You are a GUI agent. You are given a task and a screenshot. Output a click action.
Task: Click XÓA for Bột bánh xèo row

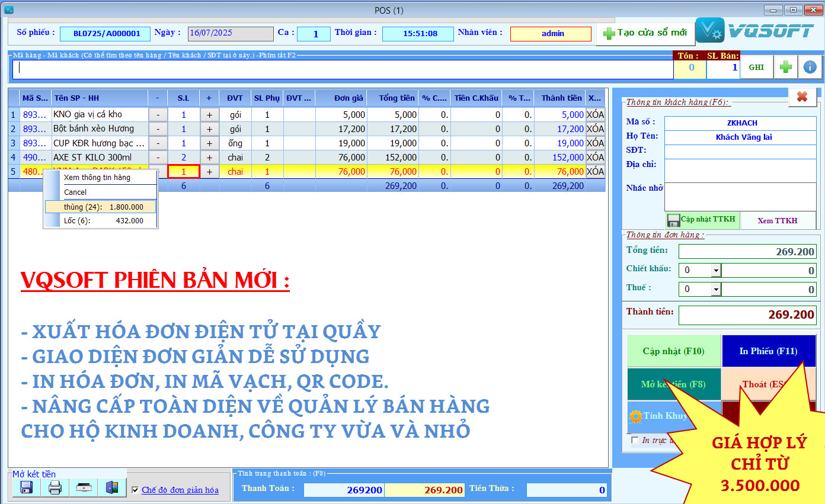point(596,129)
